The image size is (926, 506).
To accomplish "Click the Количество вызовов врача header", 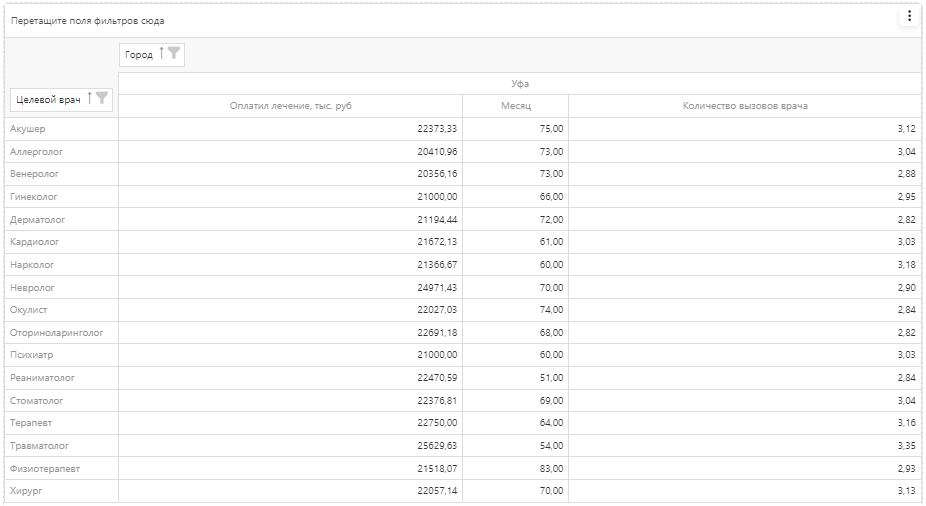I will (744, 106).
